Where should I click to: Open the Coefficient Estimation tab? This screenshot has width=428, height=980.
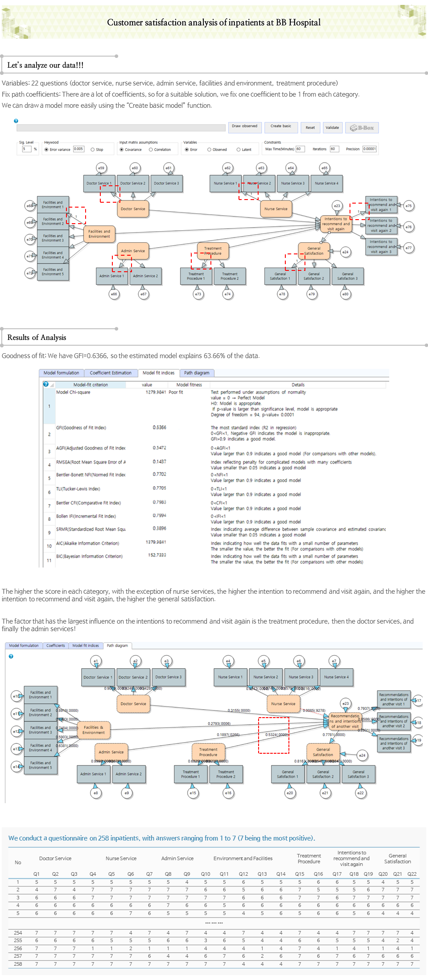click(111, 373)
